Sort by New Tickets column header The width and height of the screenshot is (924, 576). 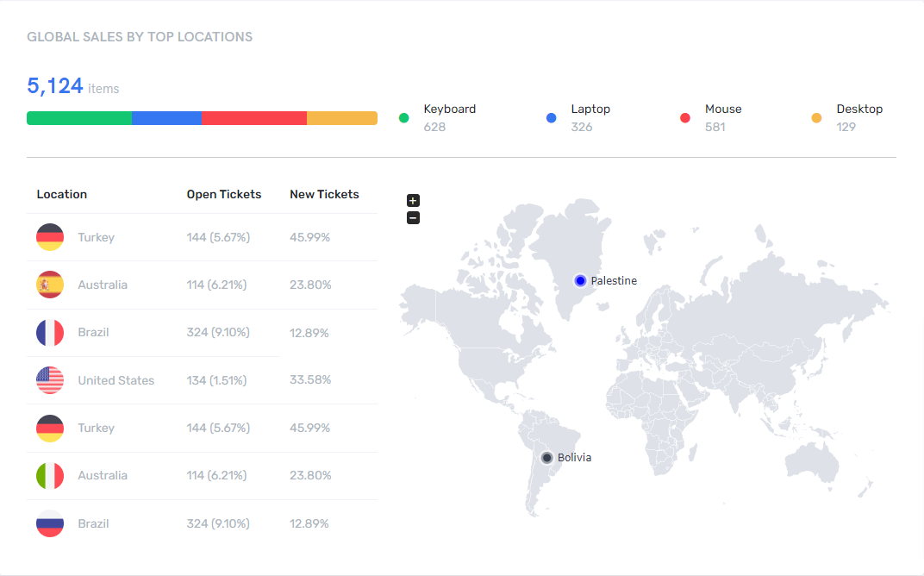click(x=324, y=194)
